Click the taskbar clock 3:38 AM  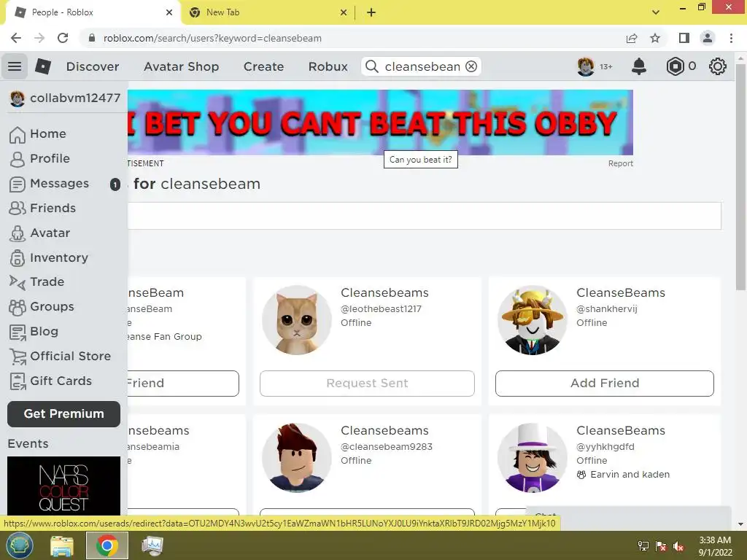coord(715,540)
